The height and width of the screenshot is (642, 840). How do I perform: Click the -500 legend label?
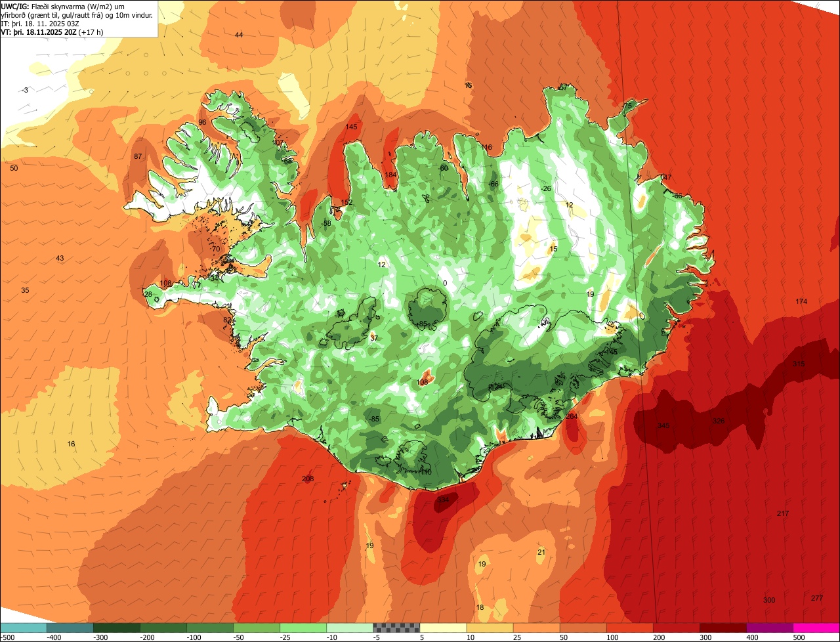point(8,637)
